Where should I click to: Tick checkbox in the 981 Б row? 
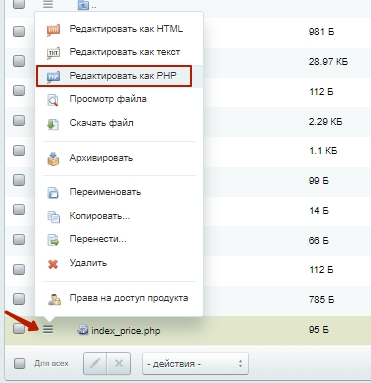[19, 31]
